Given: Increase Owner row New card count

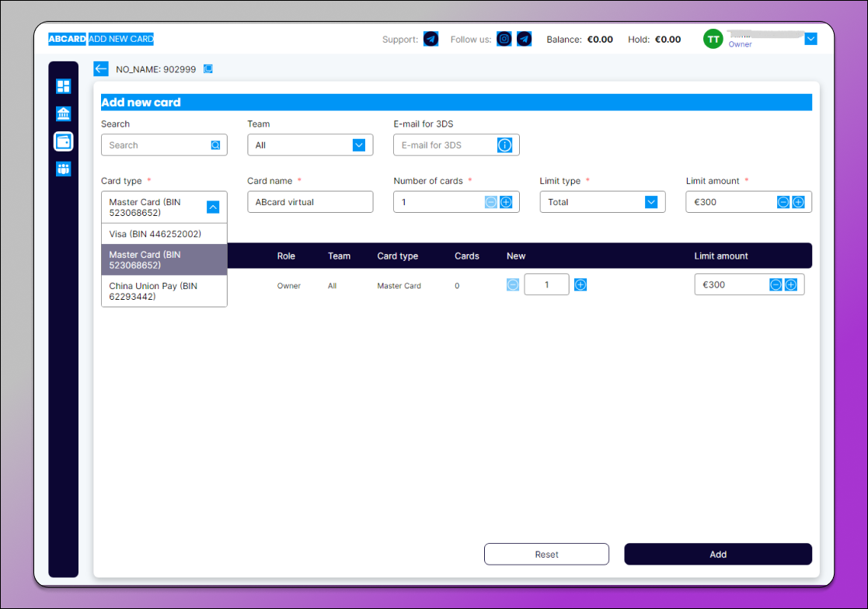Looking at the screenshot, I should (580, 285).
